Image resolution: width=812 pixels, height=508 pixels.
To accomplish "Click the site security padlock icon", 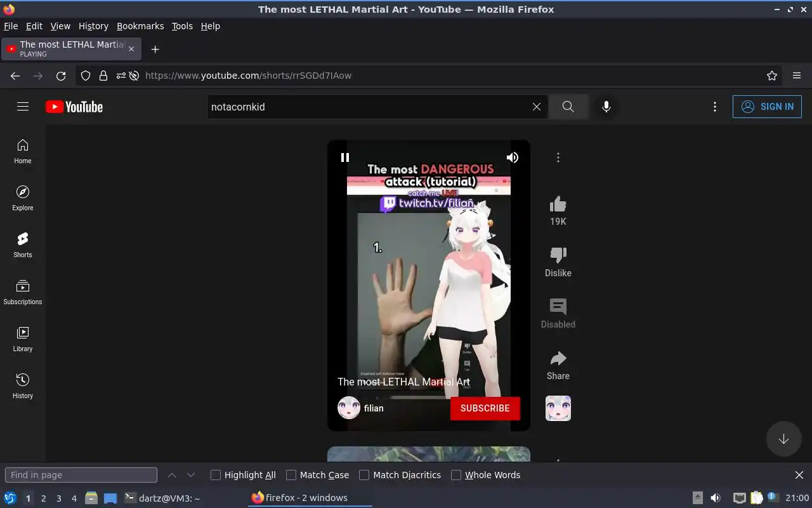I will pyautogui.click(x=103, y=76).
